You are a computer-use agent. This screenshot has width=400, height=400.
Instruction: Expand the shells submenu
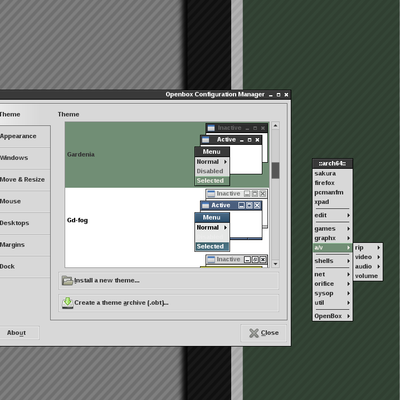332,261
